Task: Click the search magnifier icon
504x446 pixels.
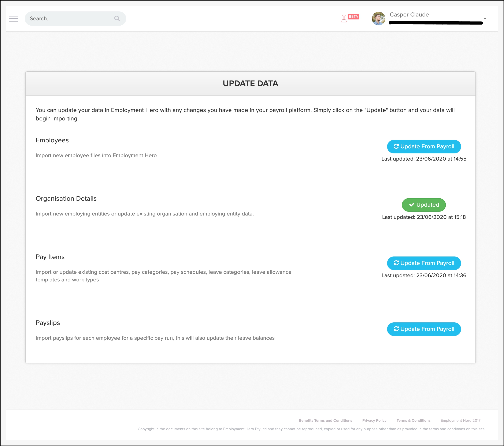Action: 117,18
